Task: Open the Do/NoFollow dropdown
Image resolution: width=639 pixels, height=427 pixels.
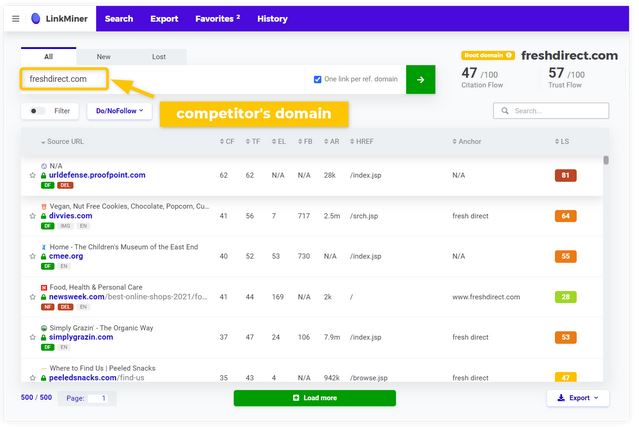Action: coord(119,111)
